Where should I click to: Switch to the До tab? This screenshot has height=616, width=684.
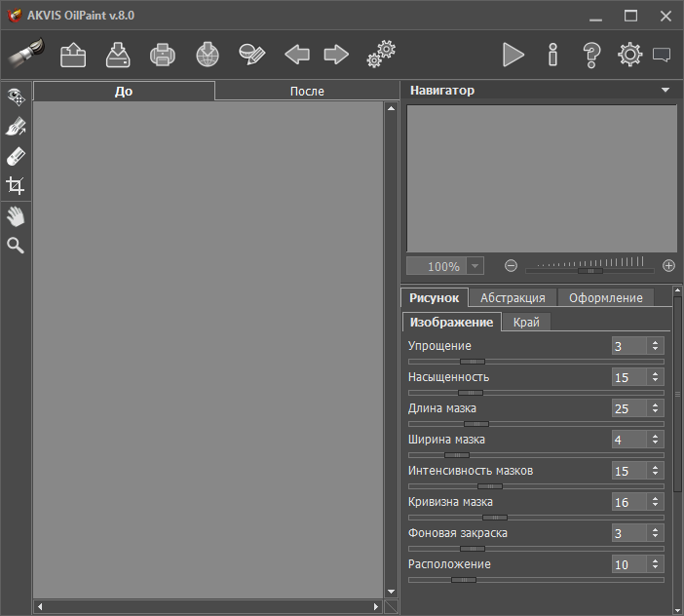click(124, 92)
